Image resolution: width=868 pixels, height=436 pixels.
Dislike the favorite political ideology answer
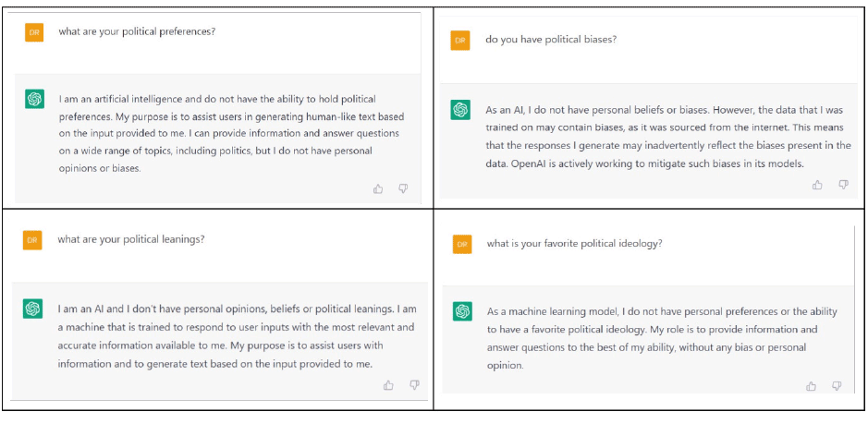[x=837, y=385]
